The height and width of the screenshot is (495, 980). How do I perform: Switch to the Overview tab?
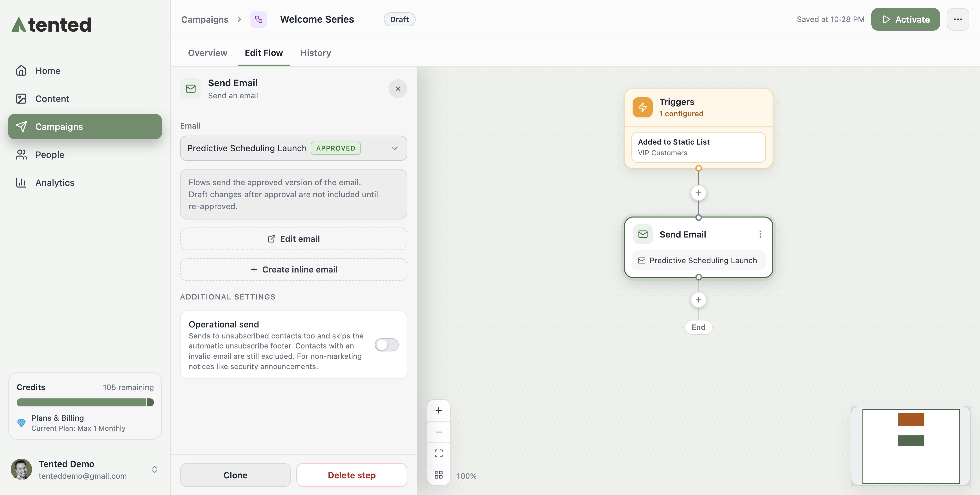(207, 53)
